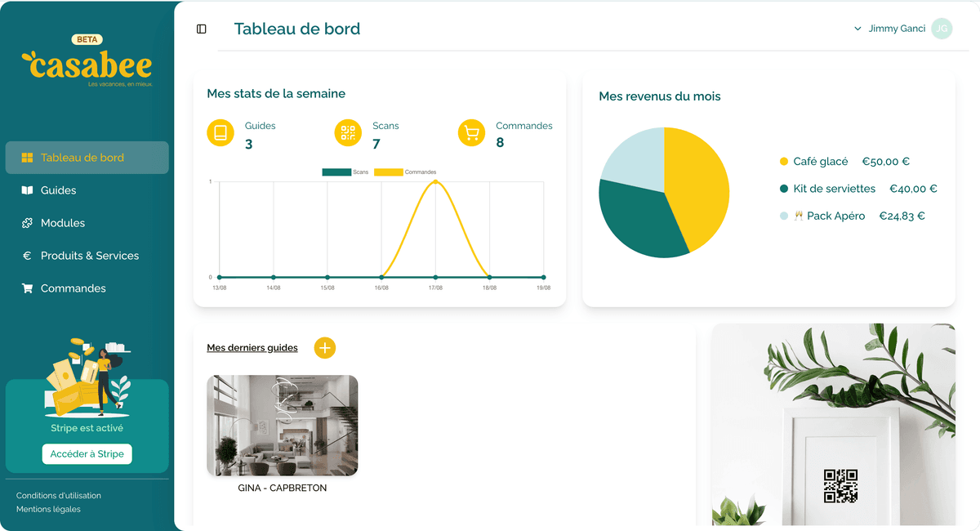Click the QR code icon above Scans count
The height and width of the screenshot is (531, 980).
(349, 132)
